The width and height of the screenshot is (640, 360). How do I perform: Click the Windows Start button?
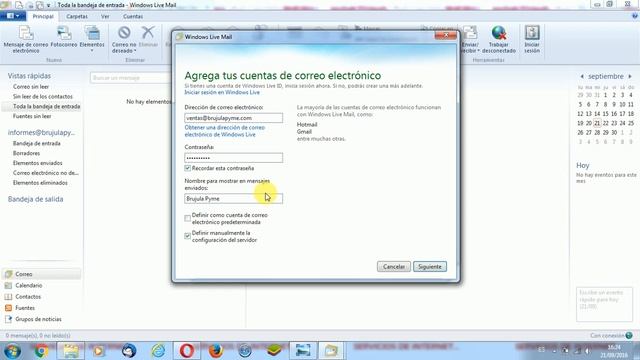12,351
